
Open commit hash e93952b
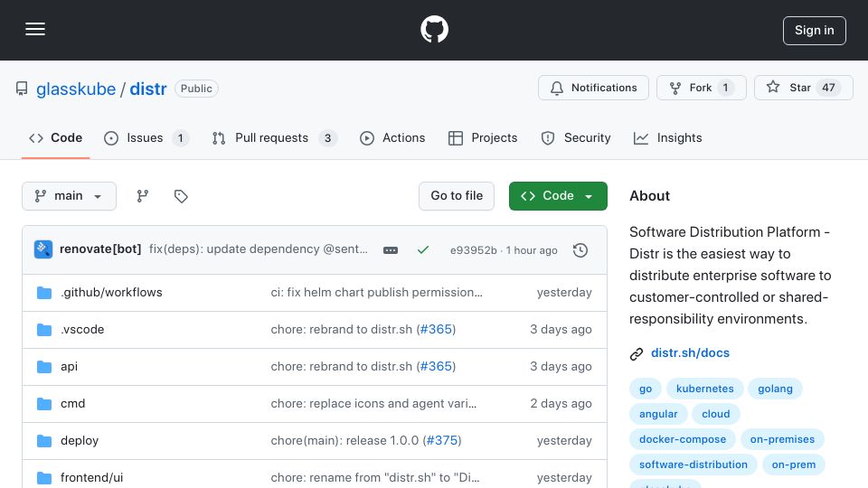[x=473, y=250]
